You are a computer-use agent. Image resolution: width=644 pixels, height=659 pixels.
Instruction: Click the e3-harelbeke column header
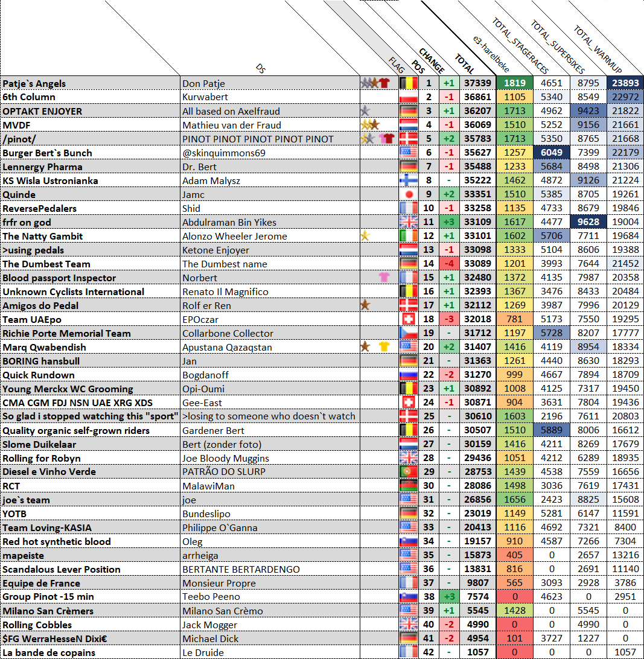pyautogui.click(x=491, y=55)
